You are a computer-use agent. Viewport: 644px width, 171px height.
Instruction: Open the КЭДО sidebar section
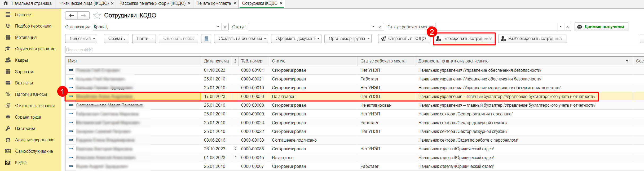coord(21,163)
